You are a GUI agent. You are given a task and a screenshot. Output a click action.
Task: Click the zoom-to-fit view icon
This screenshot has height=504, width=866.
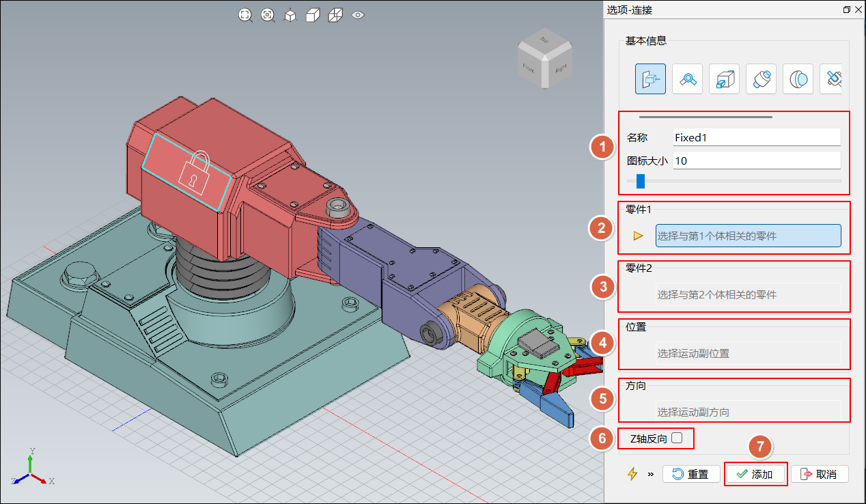tap(245, 15)
